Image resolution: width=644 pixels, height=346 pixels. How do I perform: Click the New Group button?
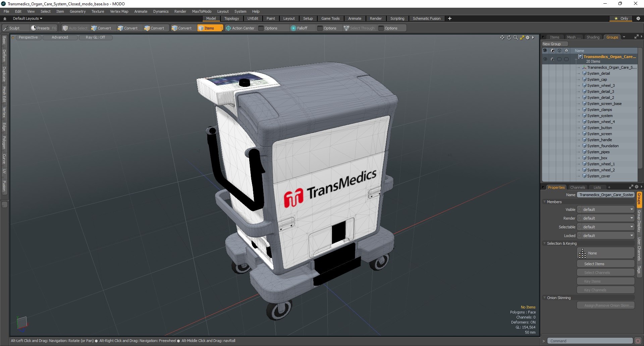click(x=555, y=44)
